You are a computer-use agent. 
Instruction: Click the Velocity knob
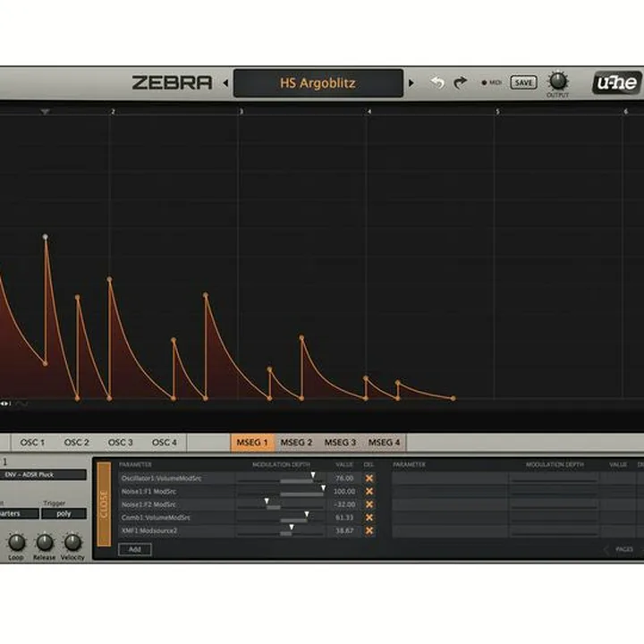coord(72,543)
